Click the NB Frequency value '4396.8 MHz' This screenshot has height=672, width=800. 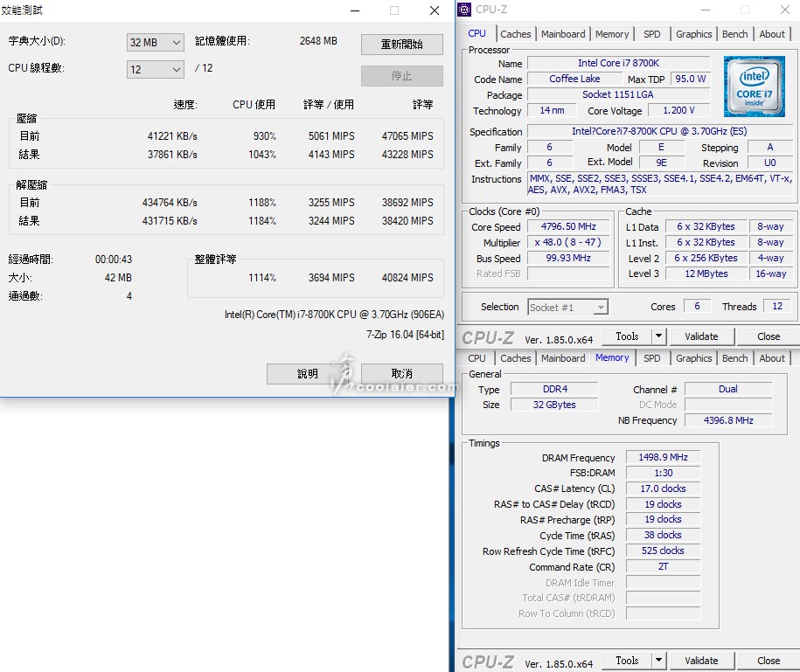click(x=728, y=420)
